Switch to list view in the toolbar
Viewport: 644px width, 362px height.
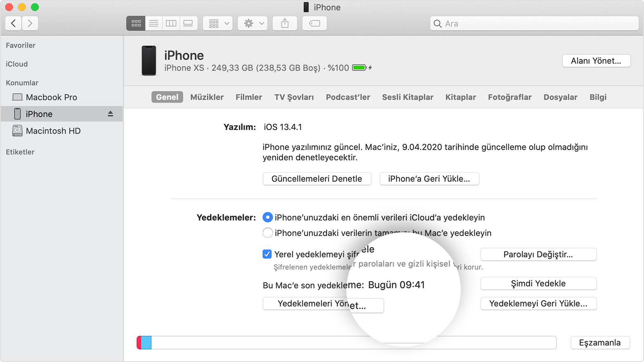(153, 23)
